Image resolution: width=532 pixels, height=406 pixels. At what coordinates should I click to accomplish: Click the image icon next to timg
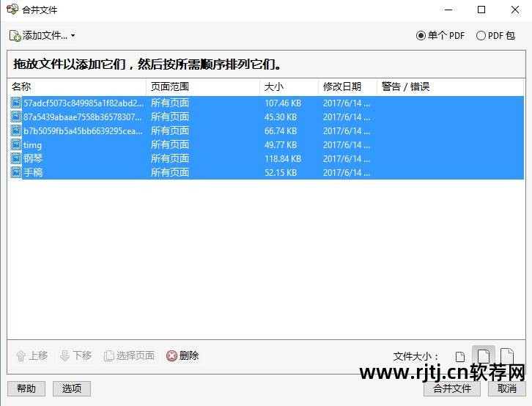pyautogui.click(x=15, y=144)
